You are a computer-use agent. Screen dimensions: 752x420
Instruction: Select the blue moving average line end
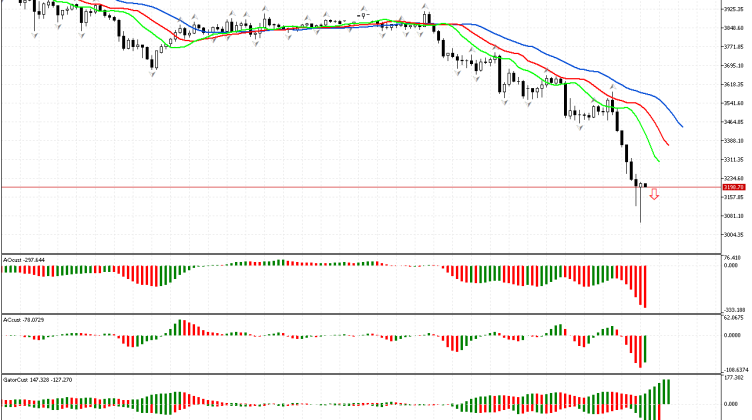[682, 126]
